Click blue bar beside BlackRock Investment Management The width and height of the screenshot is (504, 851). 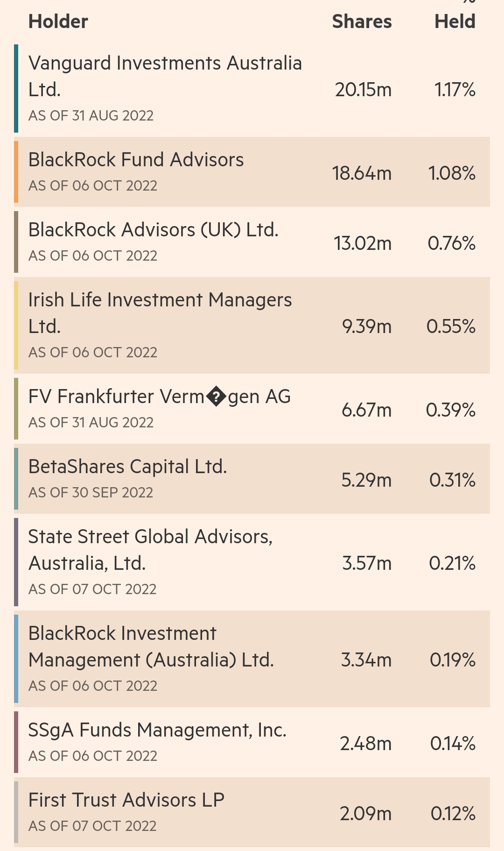point(16,659)
